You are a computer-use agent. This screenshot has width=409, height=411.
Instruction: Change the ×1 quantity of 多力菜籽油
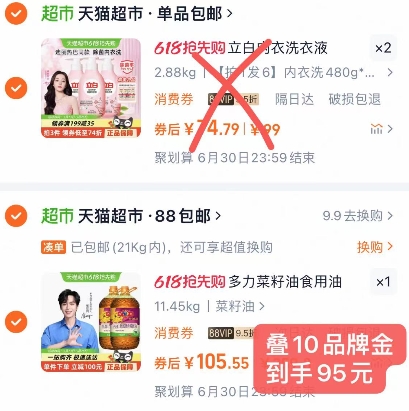pyautogui.click(x=383, y=282)
